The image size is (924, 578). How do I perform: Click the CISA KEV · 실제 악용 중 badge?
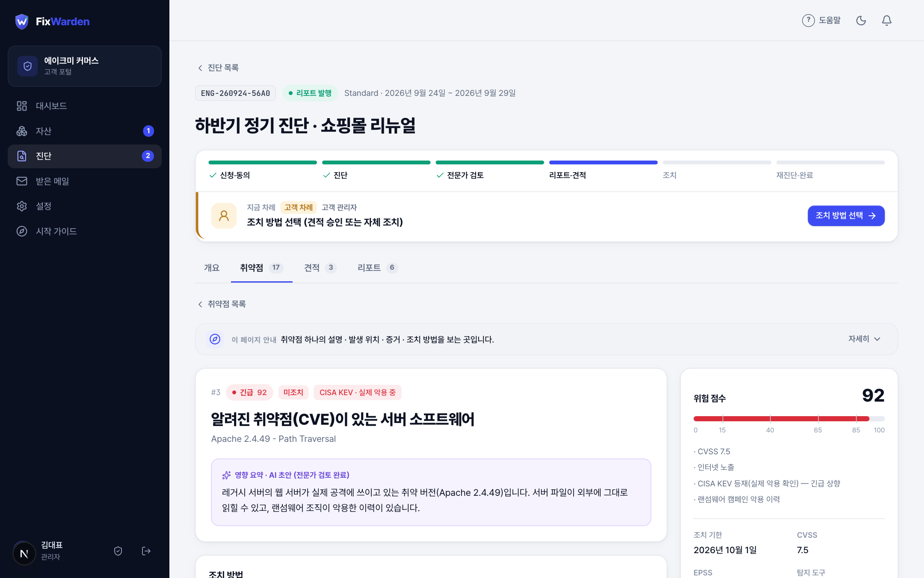(x=358, y=392)
